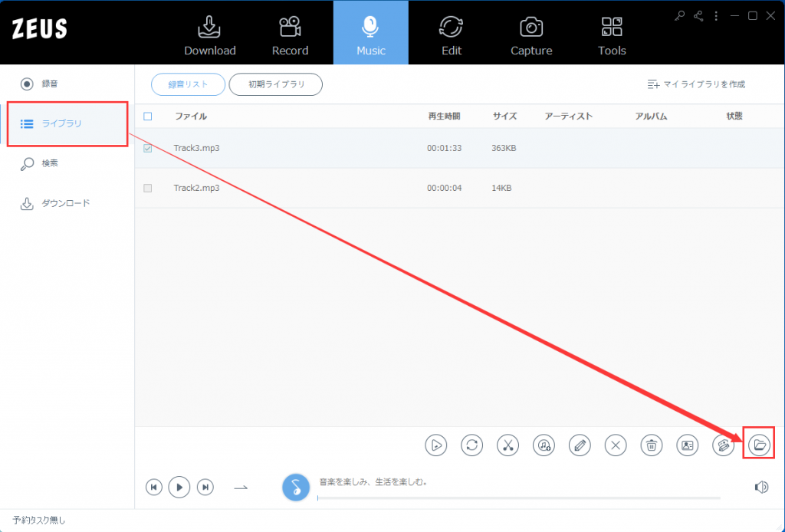Select the scissors trim tool
This screenshot has width=785, height=532.
click(x=507, y=445)
